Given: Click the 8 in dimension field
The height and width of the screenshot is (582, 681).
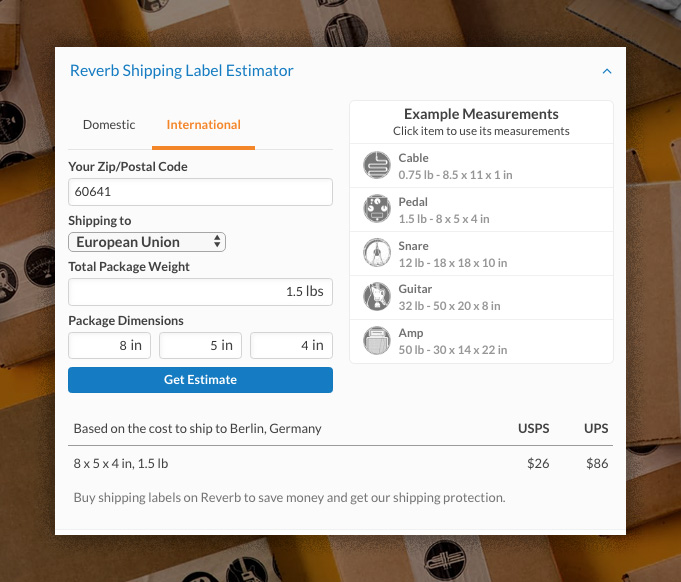Looking at the screenshot, I should click(109, 346).
